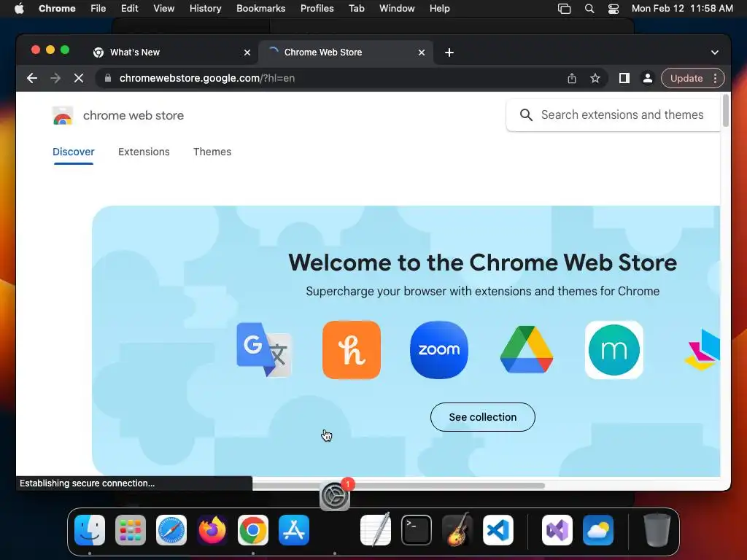Open the Discover tab
747x560 pixels.
(x=74, y=152)
